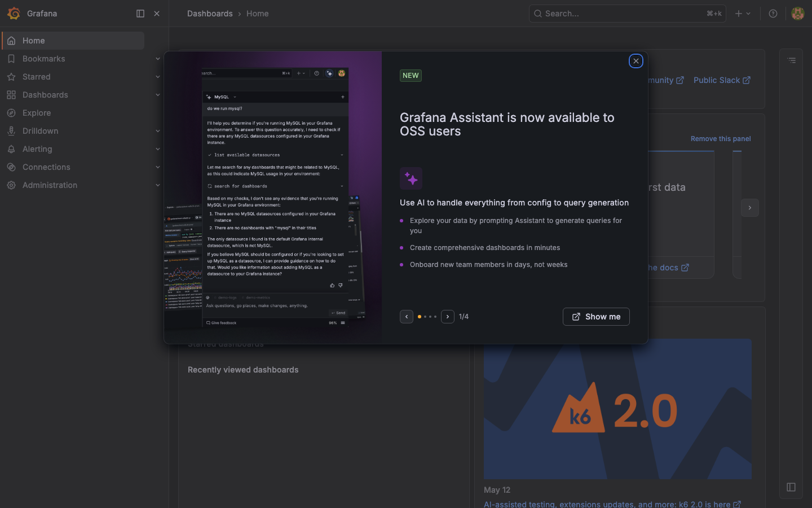Open Bookmarks in the sidebar
The width and height of the screenshot is (812, 508).
(x=43, y=59)
